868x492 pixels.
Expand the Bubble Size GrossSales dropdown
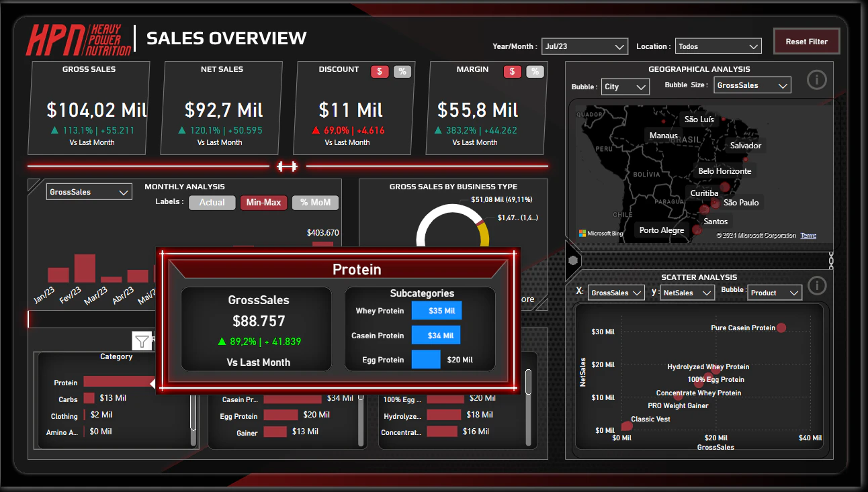(x=752, y=85)
